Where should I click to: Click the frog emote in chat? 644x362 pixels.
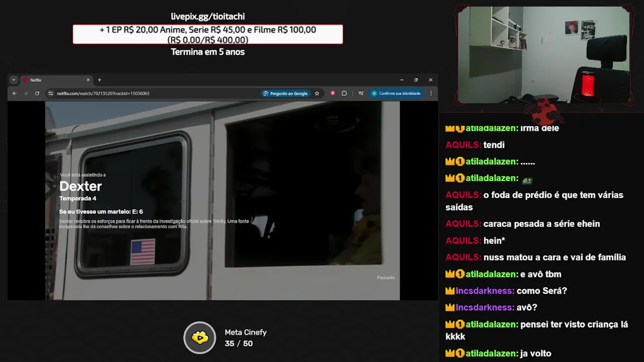click(527, 179)
